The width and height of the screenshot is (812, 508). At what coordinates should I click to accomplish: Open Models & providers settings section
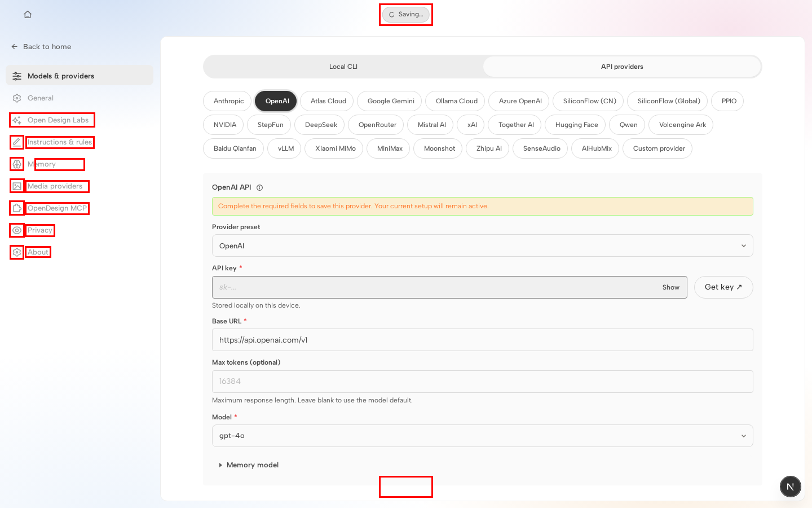[80, 76]
